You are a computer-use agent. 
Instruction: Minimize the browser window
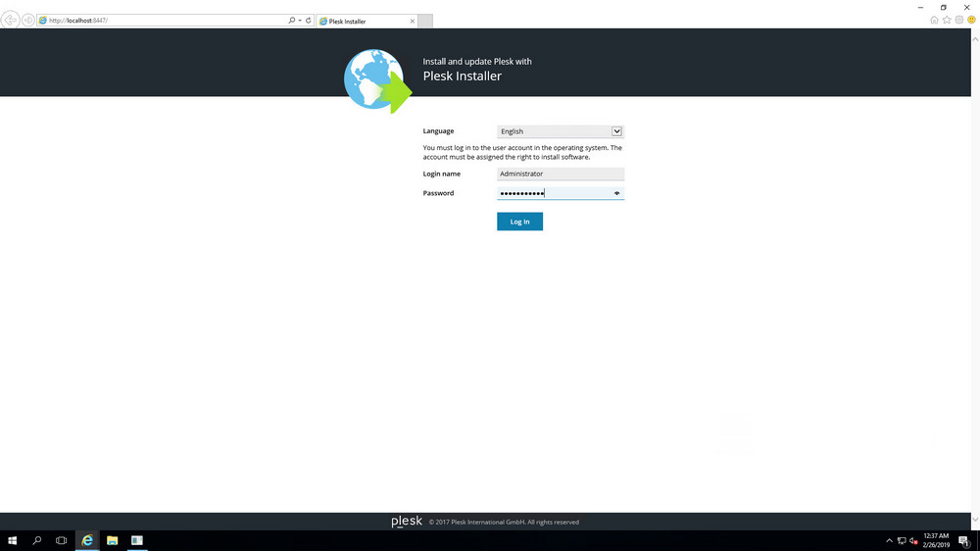[920, 8]
